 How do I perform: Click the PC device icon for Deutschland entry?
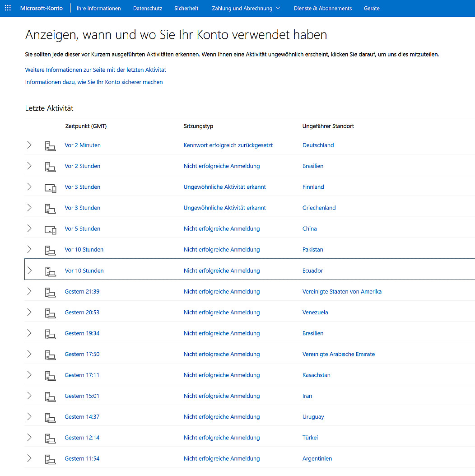(50, 145)
